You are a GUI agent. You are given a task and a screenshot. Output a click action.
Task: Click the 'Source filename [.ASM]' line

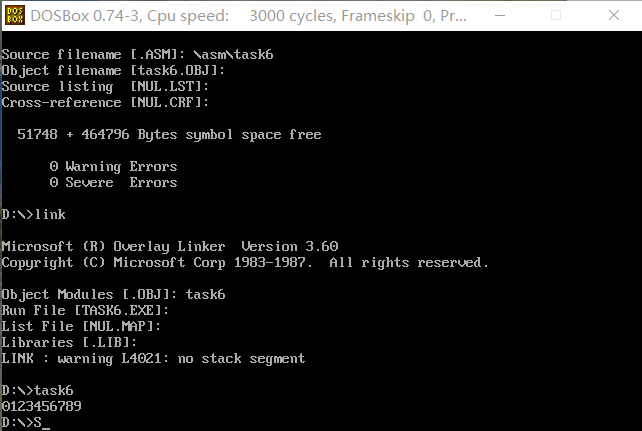point(138,54)
